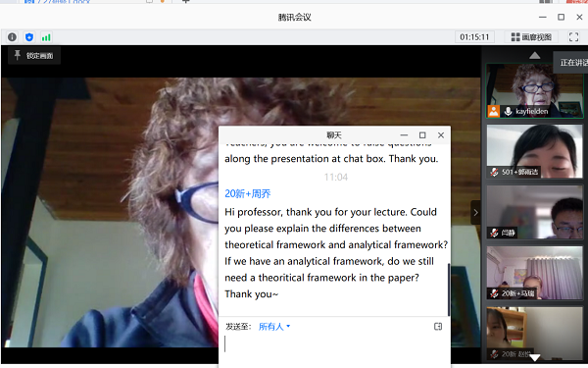Check the green network signal icon
The height and width of the screenshot is (368, 588).
coord(46,37)
